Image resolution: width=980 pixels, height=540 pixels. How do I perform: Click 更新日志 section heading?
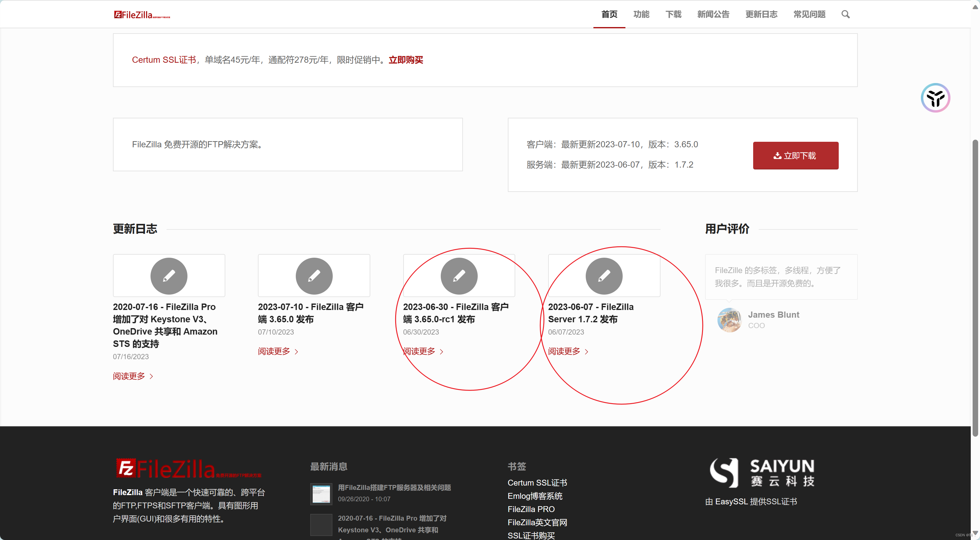pyautogui.click(x=135, y=229)
